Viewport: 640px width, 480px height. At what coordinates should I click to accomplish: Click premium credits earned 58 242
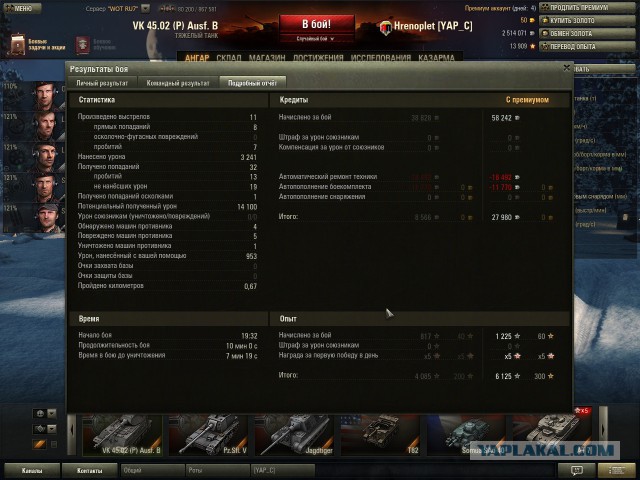502,118
